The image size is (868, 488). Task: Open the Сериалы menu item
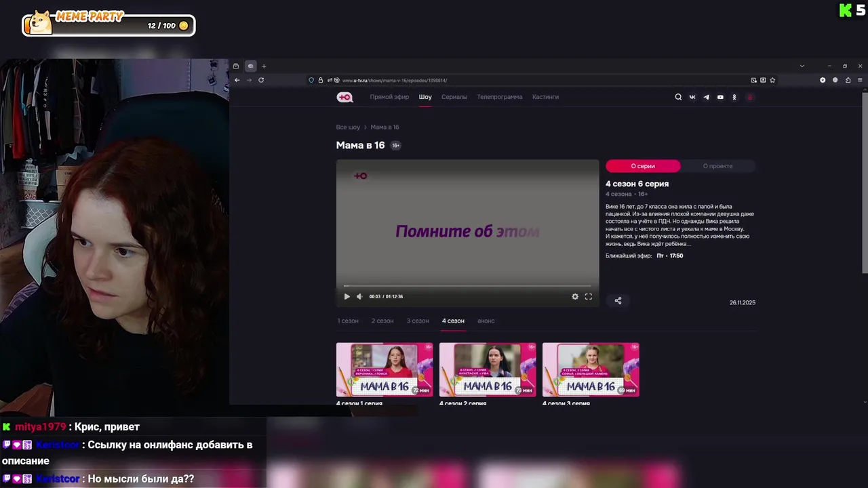point(454,97)
